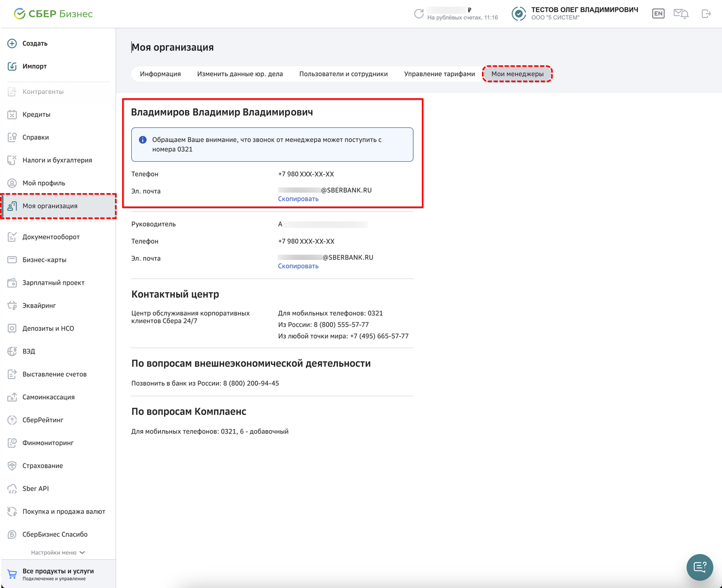Screen dimensions: 722x588
Task: Click the Руководитель phone number
Action: pos(306,241)
